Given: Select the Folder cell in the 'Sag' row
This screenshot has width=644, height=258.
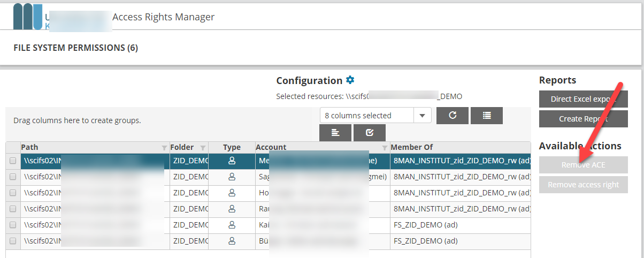Looking at the screenshot, I should pos(189,177).
